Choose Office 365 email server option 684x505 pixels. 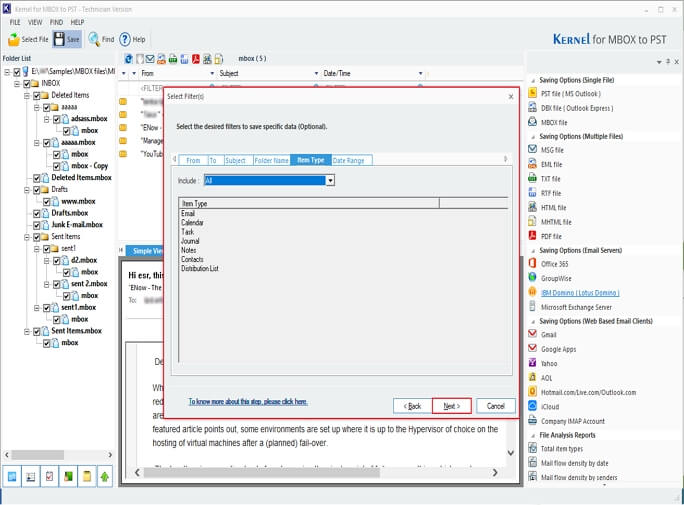point(554,264)
